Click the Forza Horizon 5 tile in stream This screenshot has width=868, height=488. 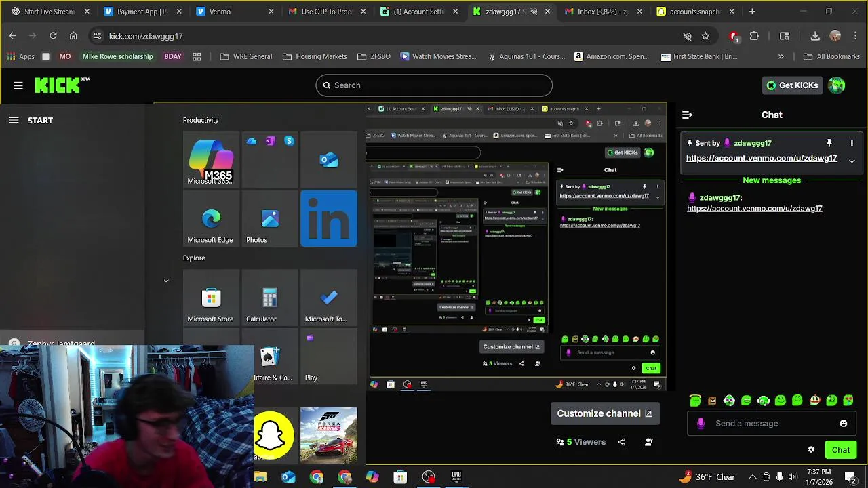coord(329,435)
